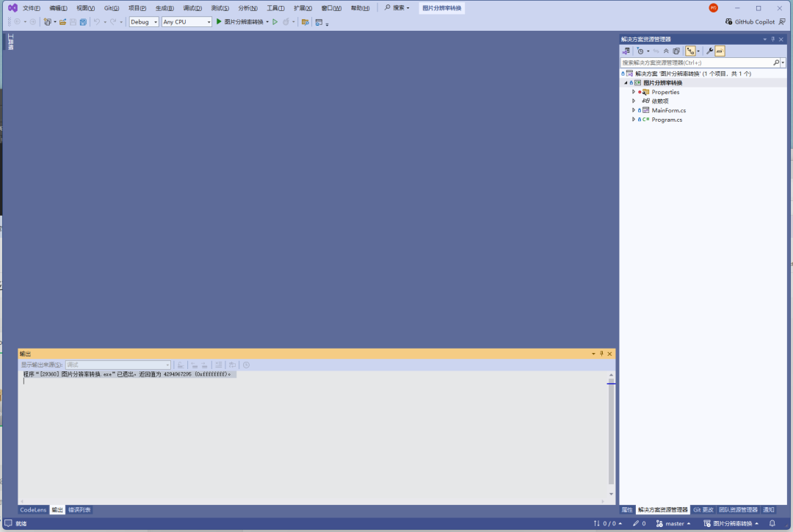Click the pencil pending changes 0 indicator
Image resolution: width=793 pixels, height=532 pixels.
640,523
